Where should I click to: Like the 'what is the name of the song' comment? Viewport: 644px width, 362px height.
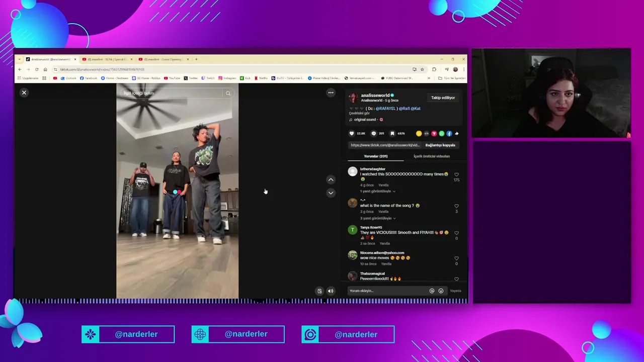[456, 206]
